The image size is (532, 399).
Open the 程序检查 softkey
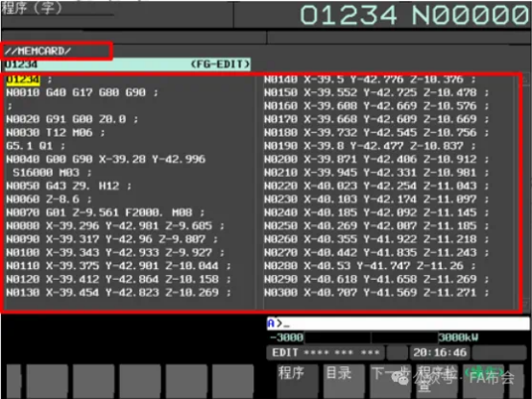437,380
